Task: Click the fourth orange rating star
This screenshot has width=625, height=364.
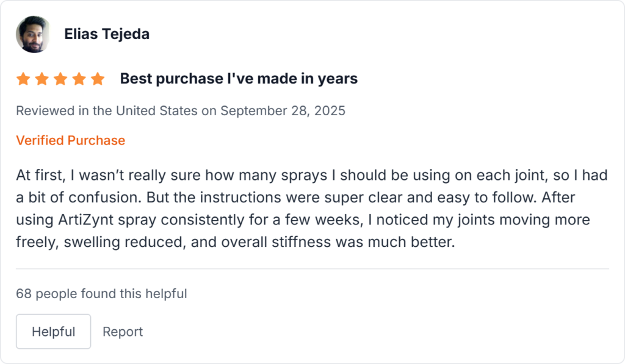Action: click(79, 79)
